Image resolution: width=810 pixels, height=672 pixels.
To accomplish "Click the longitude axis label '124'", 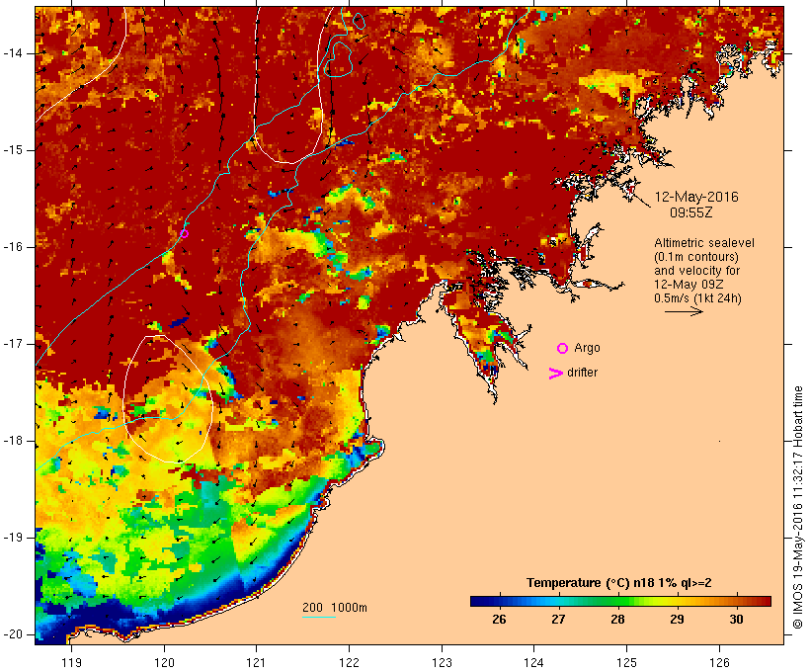I will [x=533, y=662].
